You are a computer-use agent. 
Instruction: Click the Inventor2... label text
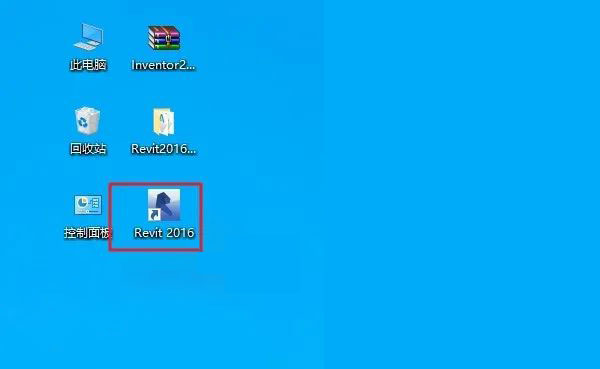[x=163, y=65]
